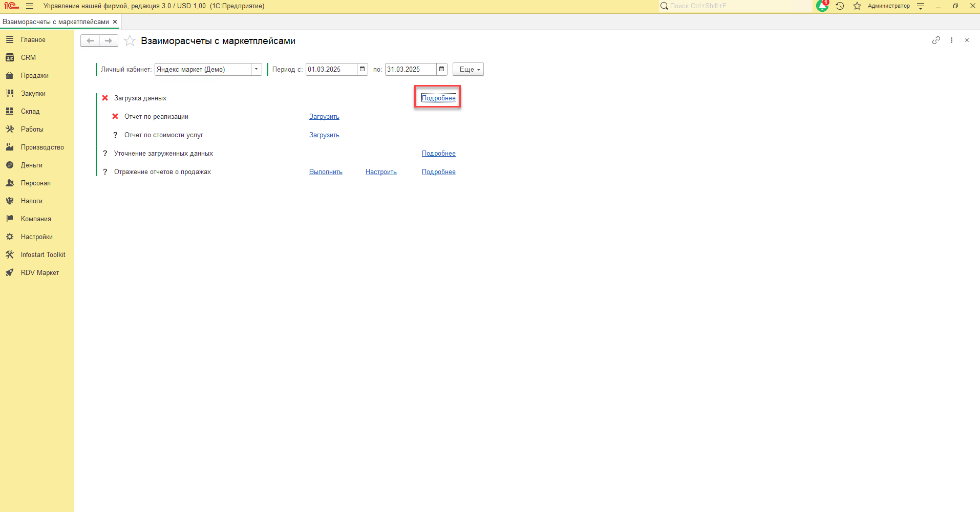Click Подробнее link for Загрузка данных
This screenshot has height=512, width=980.
[439, 98]
